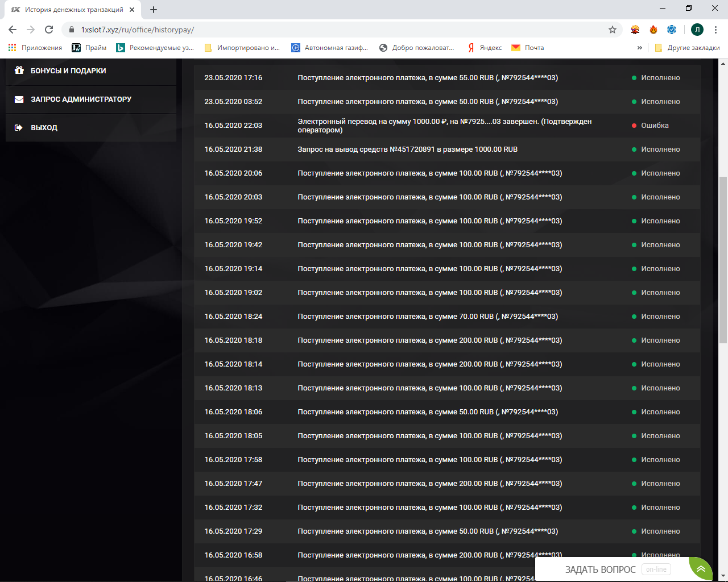Click the 16.05.2020 19:02 transaction date
Viewport: 728px width, 582px height.
pyautogui.click(x=233, y=293)
